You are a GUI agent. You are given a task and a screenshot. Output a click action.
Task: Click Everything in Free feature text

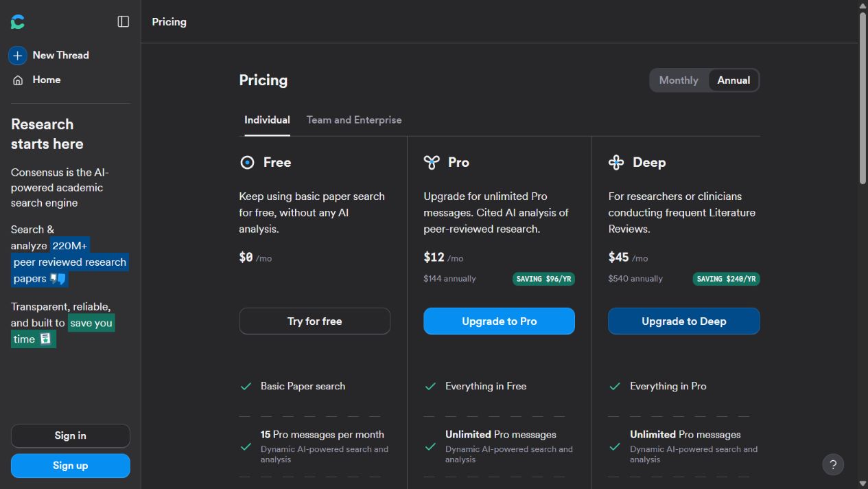(x=486, y=387)
